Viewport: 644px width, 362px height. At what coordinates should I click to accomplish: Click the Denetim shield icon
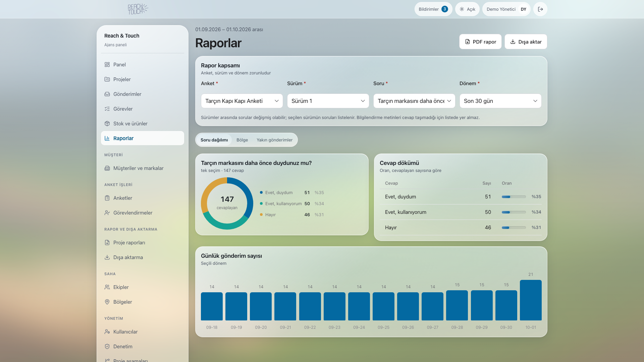pos(107,346)
